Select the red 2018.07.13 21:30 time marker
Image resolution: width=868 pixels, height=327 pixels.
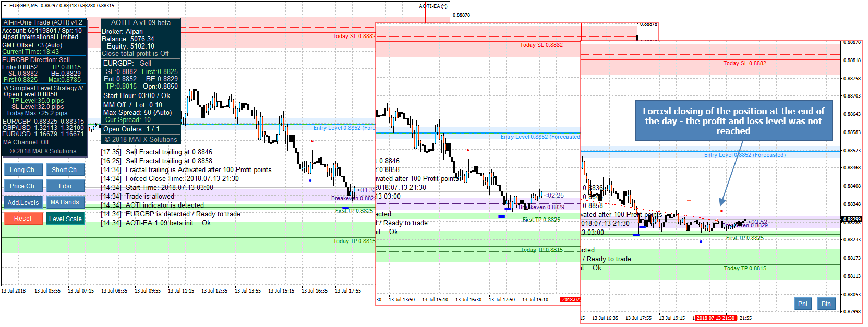pos(715,318)
